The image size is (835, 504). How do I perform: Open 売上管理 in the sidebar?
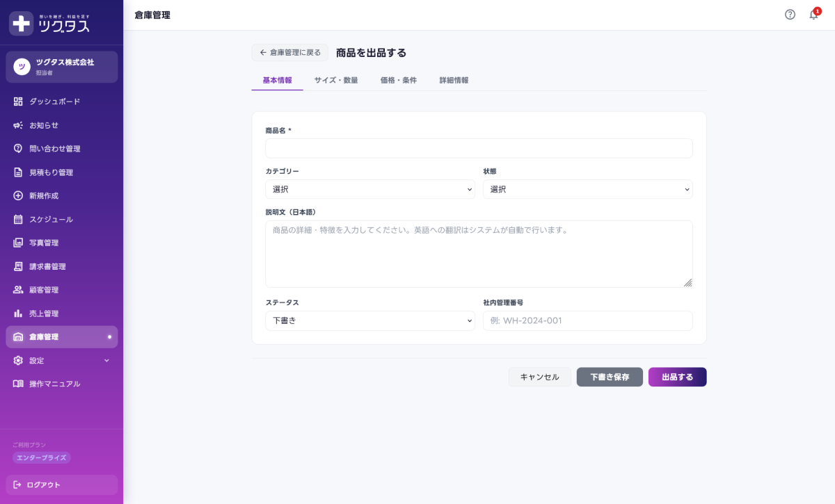[62, 314]
